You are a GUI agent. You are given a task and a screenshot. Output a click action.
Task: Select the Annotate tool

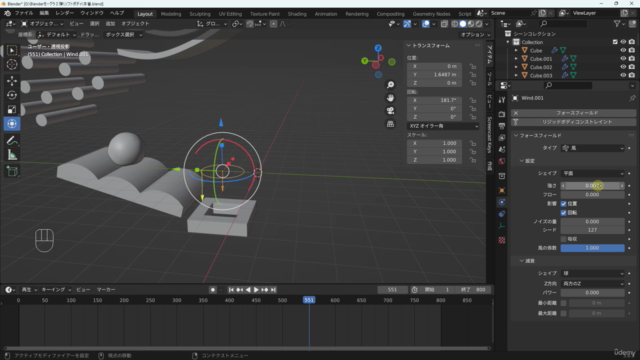(12, 140)
